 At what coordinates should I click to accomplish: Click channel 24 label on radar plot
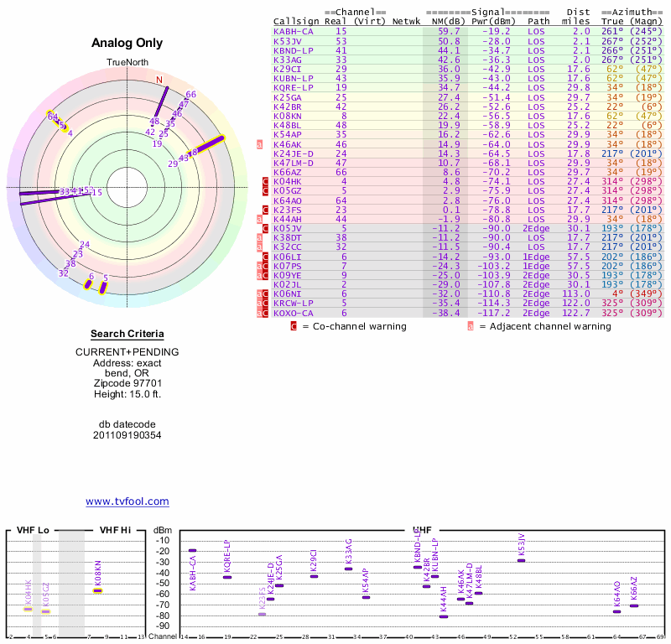[x=85, y=245]
